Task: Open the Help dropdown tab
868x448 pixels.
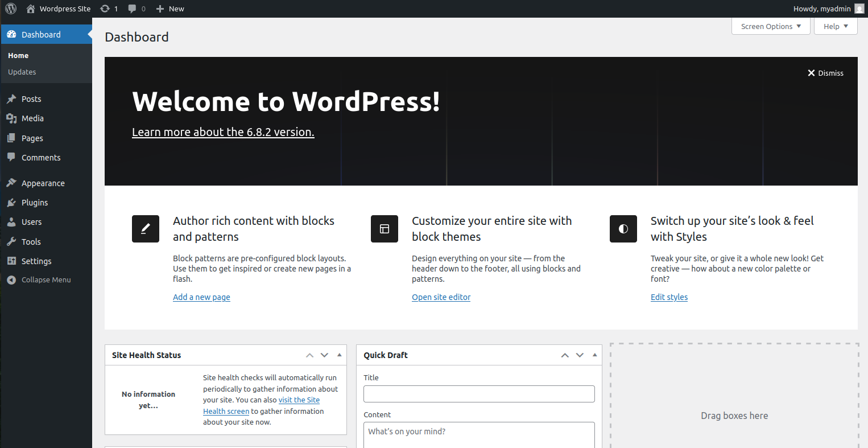Action: pos(836,26)
